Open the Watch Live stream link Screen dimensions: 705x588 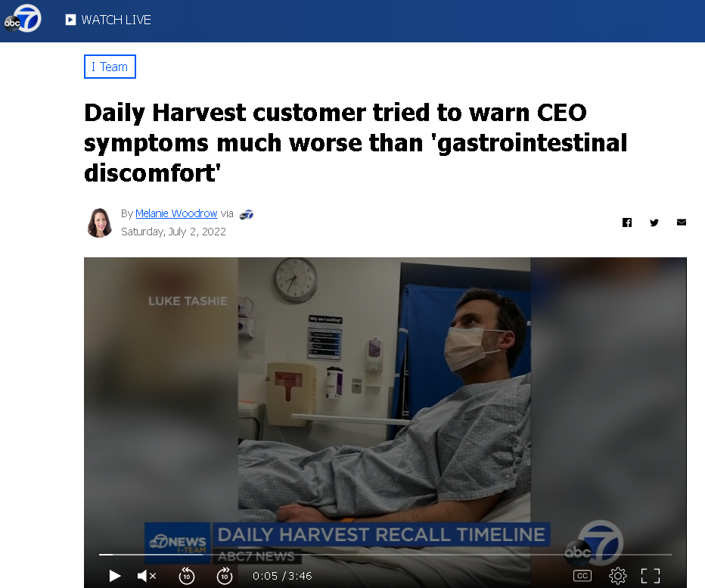(108, 20)
